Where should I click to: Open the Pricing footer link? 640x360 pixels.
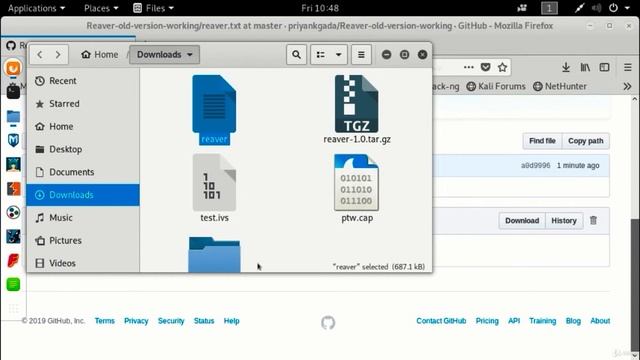click(487, 321)
